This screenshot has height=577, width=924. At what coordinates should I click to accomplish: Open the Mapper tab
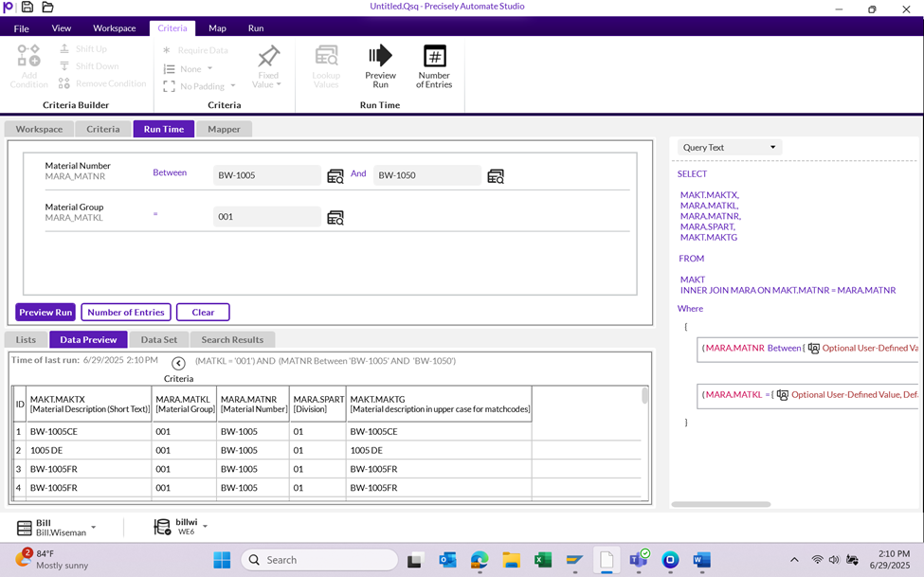pos(225,129)
